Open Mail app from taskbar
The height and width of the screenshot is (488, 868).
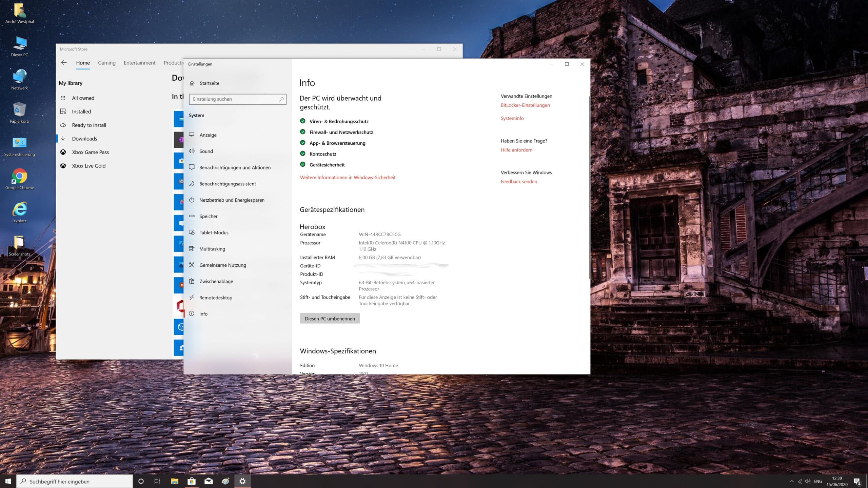click(x=209, y=481)
